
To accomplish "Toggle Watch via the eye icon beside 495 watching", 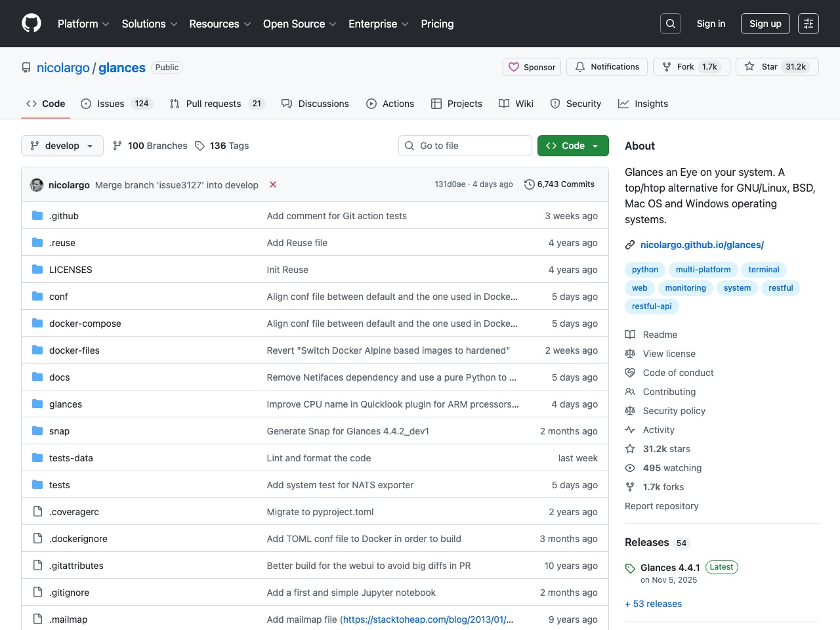I will click(630, 468).
